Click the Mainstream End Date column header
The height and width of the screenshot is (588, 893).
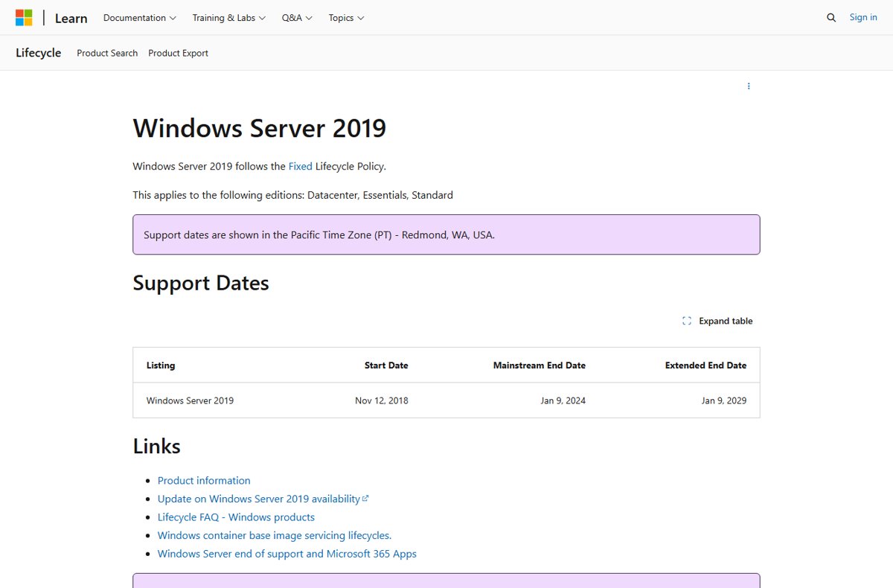point(540,365)
